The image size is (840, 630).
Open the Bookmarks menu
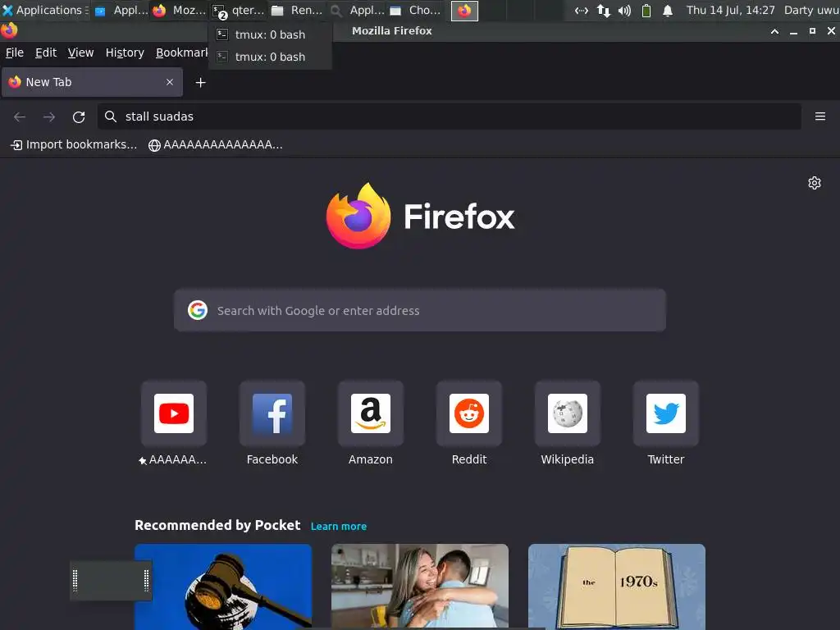pos(181,52)
